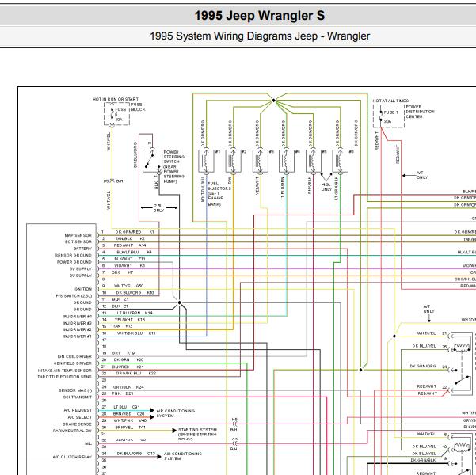This screenshot has height=475, width=476.
Task: Select fuel injector #5 coil symbol
Action: point(314,161)
